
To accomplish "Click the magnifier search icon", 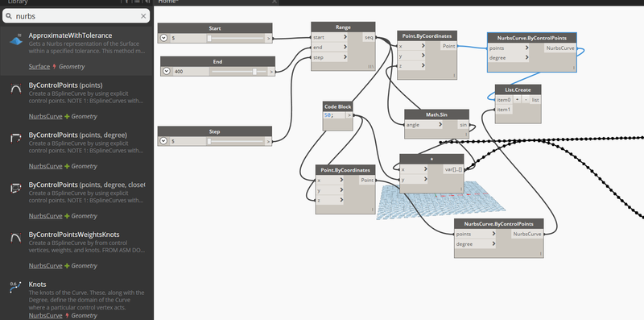I will coord(9,16).
